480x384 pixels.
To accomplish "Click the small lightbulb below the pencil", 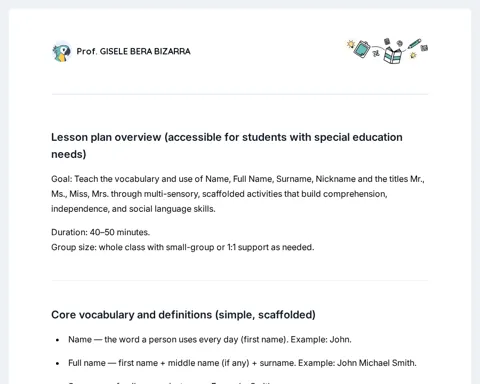I will point(413,55).
